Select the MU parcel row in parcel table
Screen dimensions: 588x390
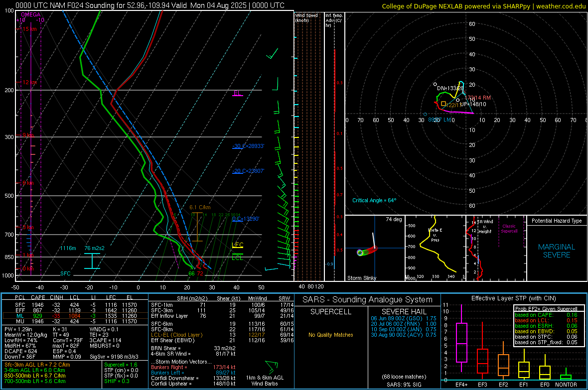[x=76, y=321]
